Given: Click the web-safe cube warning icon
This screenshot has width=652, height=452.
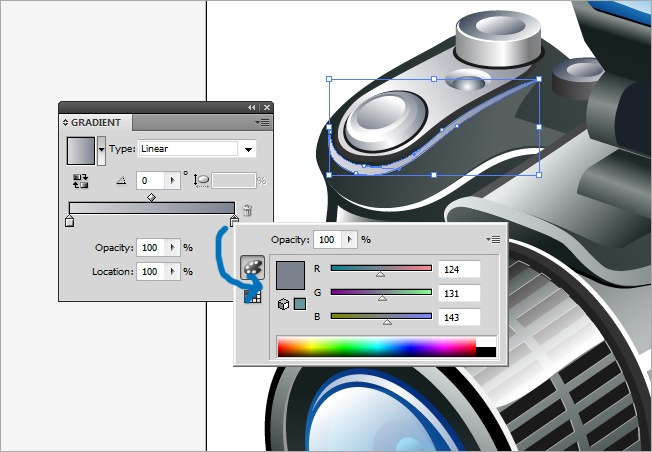Looking at the screenshot, I should pos(283,304).
